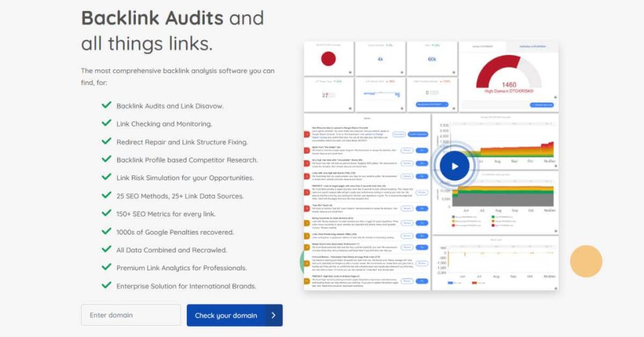644x337 pixels.
Task: Click the first red alert icon in list
Action: tap(308, 133)
